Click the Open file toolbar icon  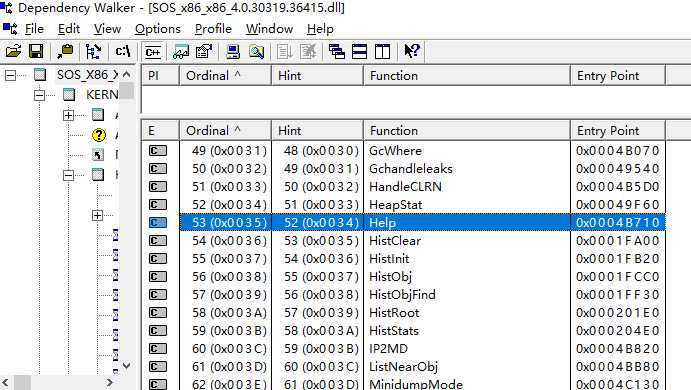[x=13, y=52]
